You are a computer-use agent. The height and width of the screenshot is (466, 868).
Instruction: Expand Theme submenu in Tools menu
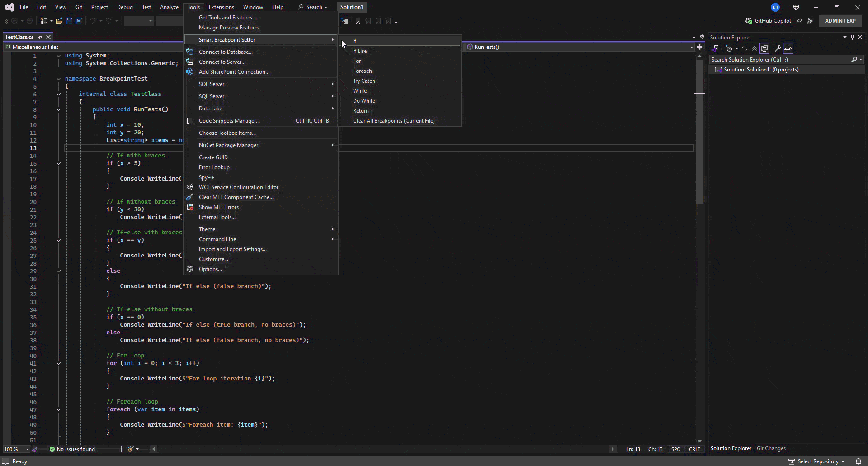pos(261,229)
